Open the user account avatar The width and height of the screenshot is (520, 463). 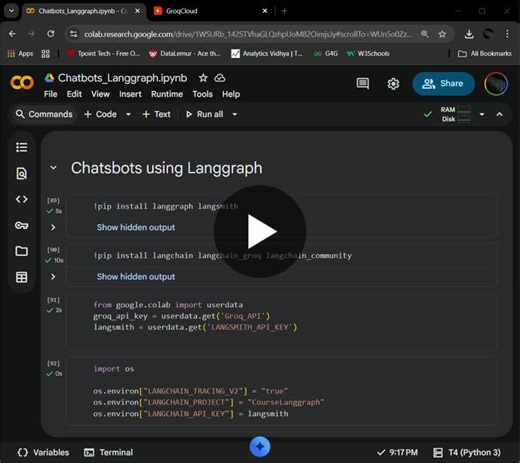tap(496, 84)
